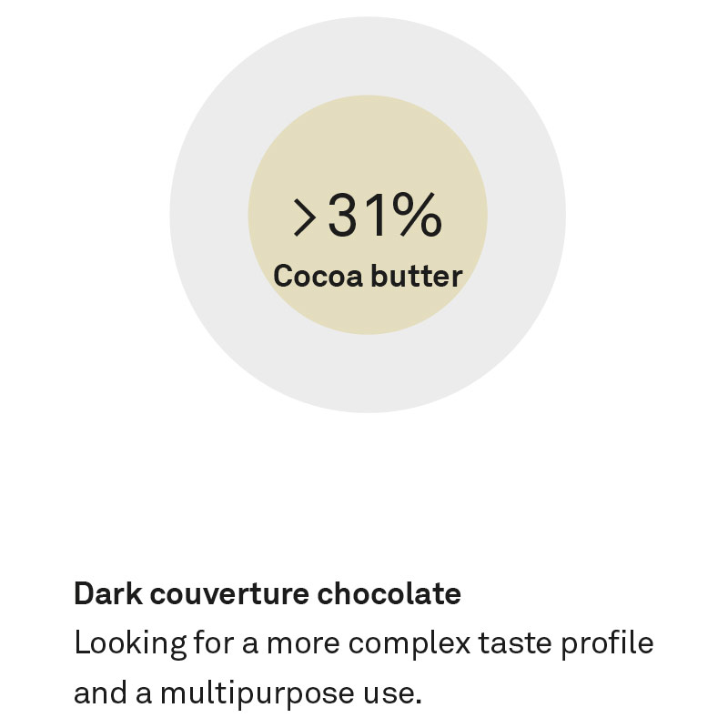The width and height of the screenshot is (728, 728).
Task: Click the word butter in the circle
Action: (x=417, y=276)
